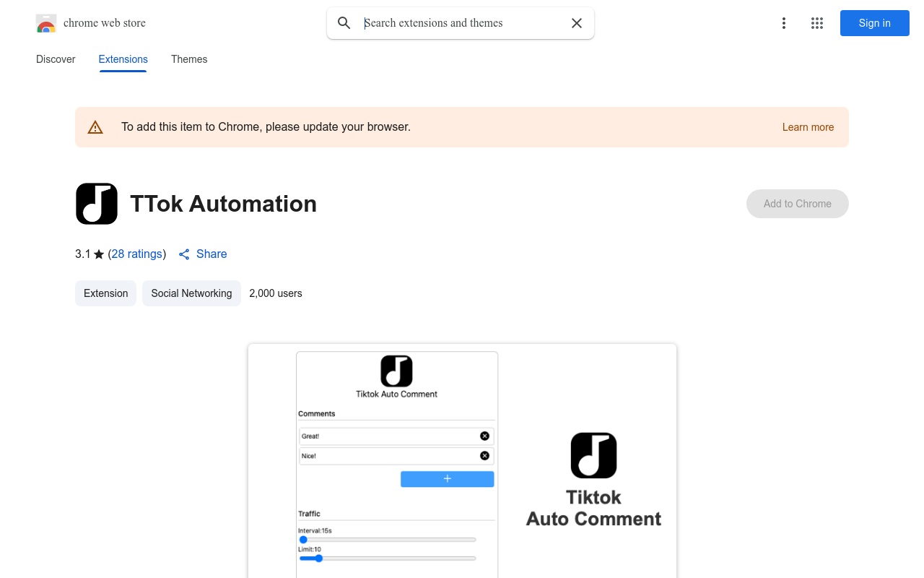
Task: Click the Share button
Action: click(x=203, y=254)
